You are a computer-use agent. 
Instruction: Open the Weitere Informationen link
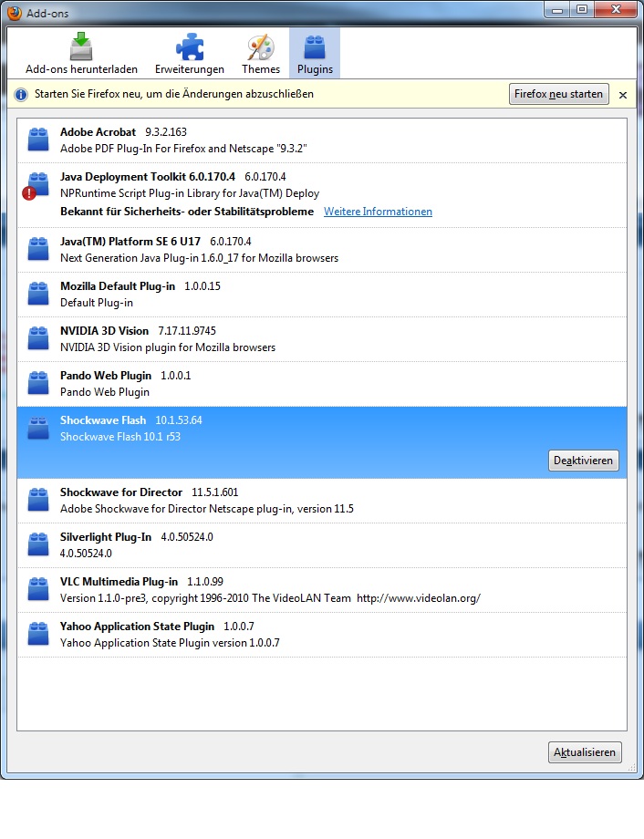[378, 212]
